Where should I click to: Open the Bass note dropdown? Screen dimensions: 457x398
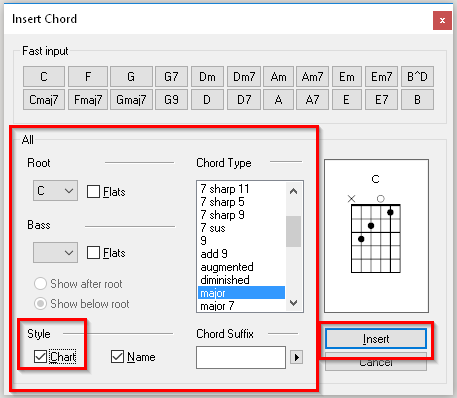pos(55,253)
